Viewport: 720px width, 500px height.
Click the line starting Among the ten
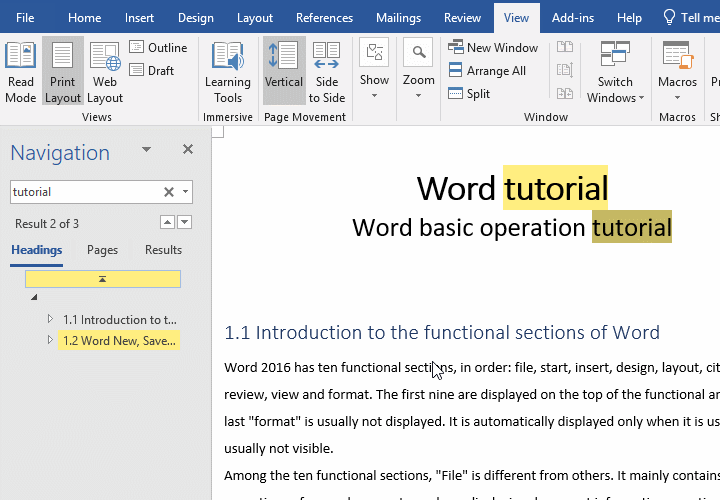(472, 476)
